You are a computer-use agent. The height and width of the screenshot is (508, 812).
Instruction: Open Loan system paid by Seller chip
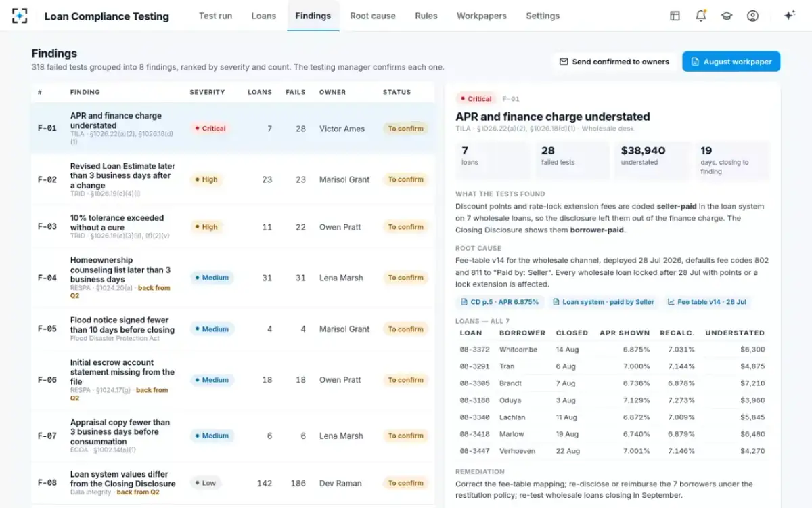[604, 302]
